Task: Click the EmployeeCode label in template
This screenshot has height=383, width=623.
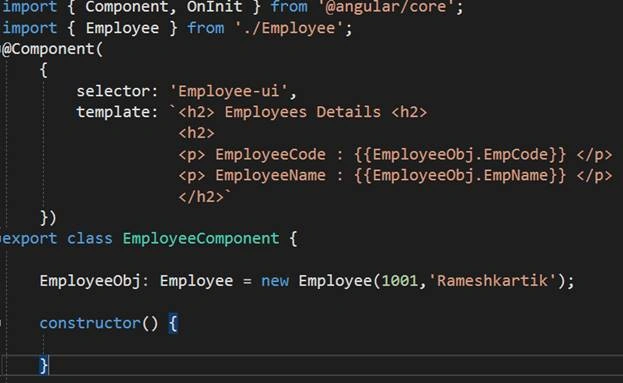Action: point(271,155)
